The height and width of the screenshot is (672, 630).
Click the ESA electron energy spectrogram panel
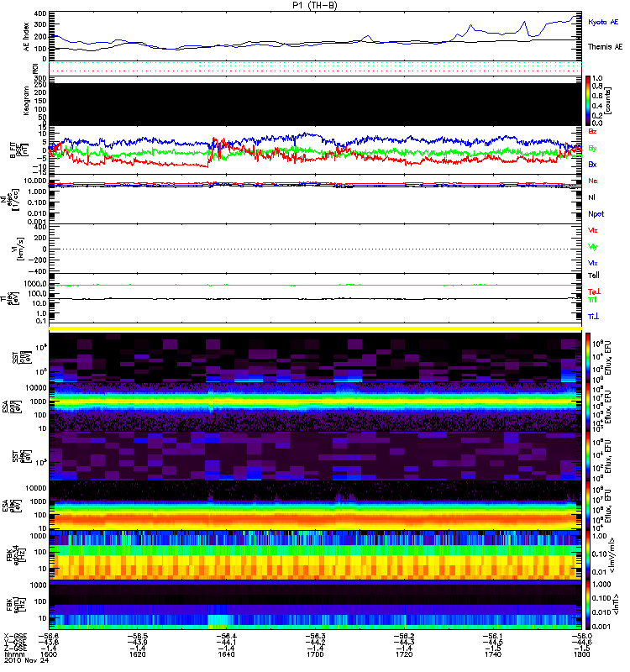[x=315, y=506]
